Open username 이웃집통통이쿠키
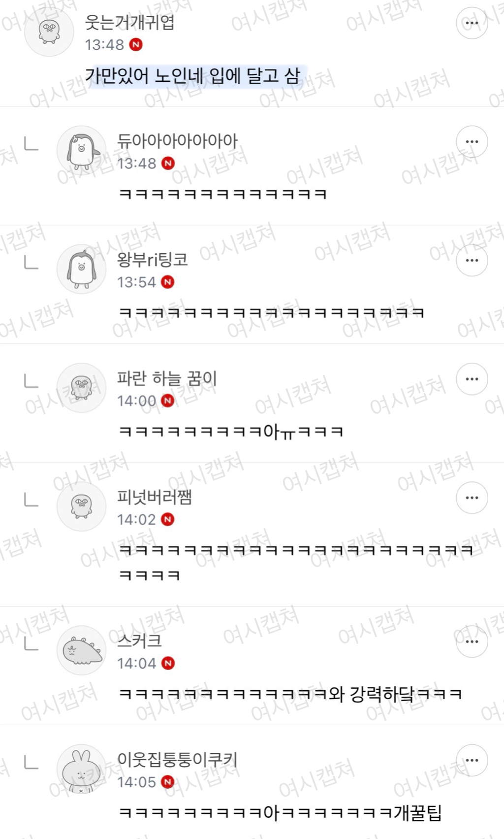This screenshot has width=504, height=839. pos(177,760)
